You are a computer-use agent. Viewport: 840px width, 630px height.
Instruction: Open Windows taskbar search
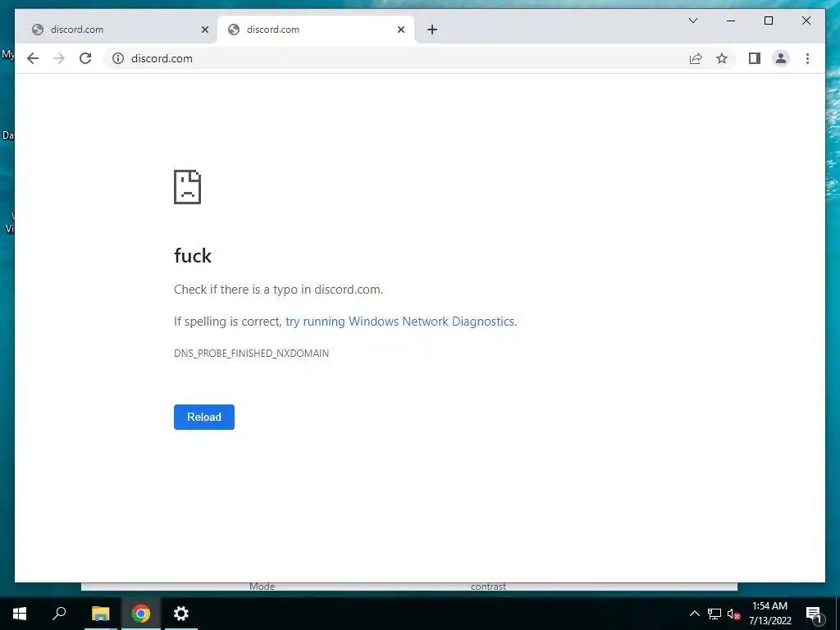(59, 614)
